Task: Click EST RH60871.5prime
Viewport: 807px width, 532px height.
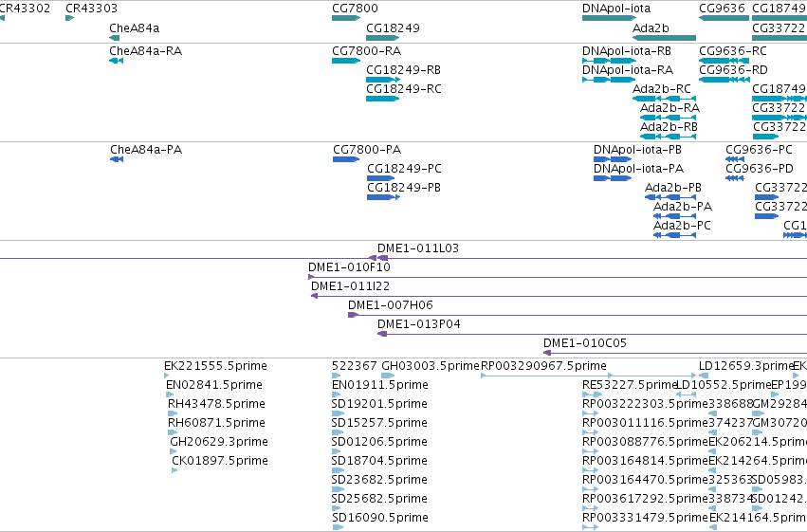Action: pos(216,424)
